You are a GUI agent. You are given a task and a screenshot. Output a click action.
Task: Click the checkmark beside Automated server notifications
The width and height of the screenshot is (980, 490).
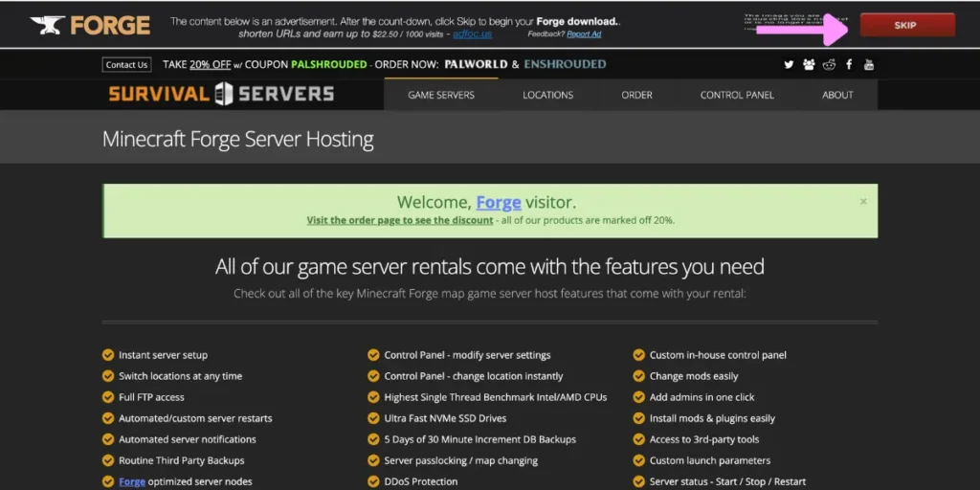108,439
